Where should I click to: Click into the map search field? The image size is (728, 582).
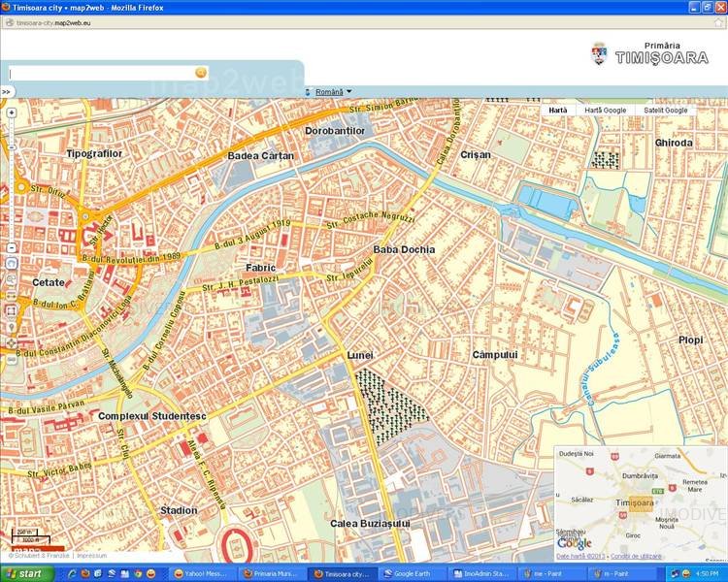click(102, 73)
